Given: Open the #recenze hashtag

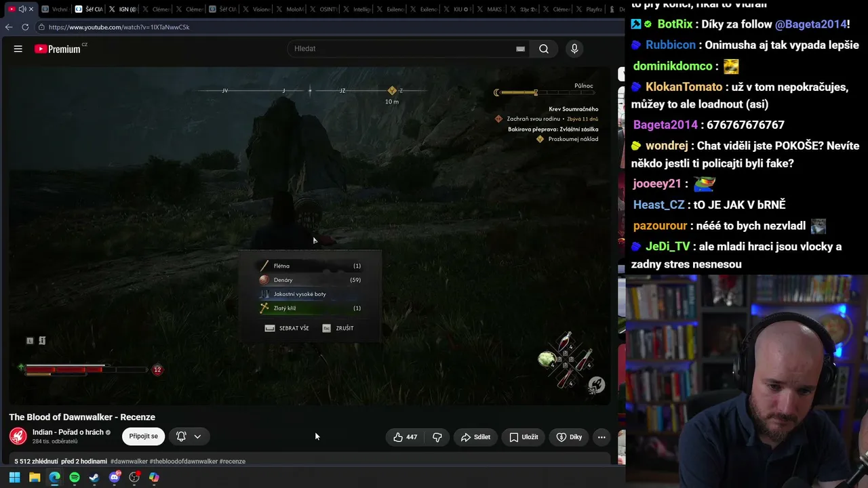Looking at the screenshot, I should pos(233,462).
